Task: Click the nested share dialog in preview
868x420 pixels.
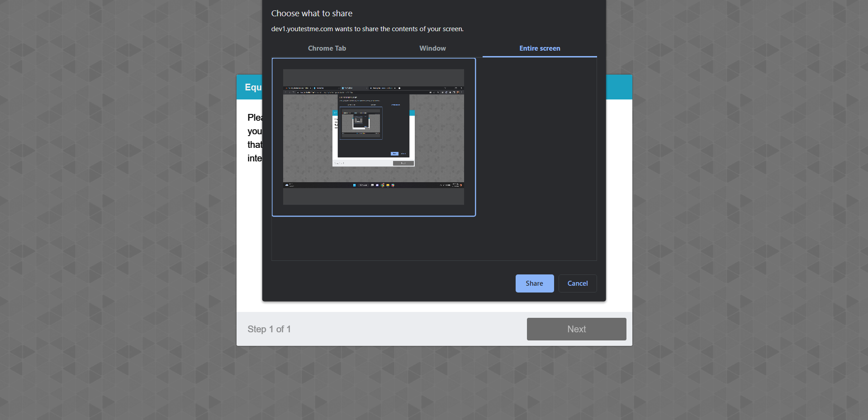Action: 374,126
